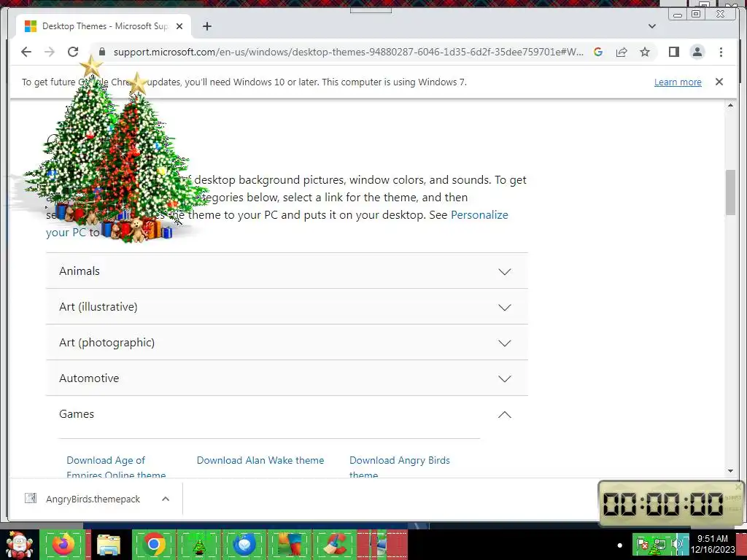Click the address bar URL
Viewport: 747px width, 560px height.
pyautogui.click(x=348, y=52)
